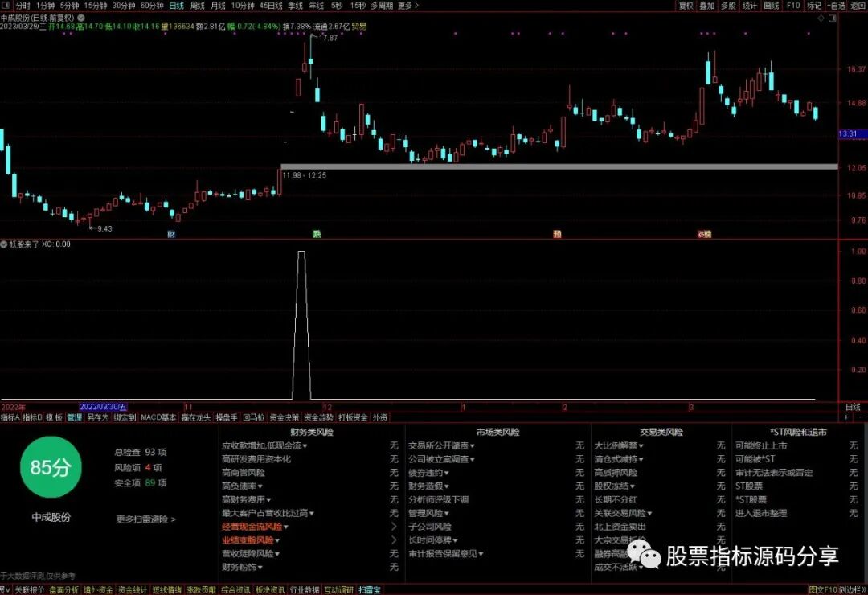868x595 pixels.
Task: Open 更多扫雷避险 link
Action: tap(145, 519)
